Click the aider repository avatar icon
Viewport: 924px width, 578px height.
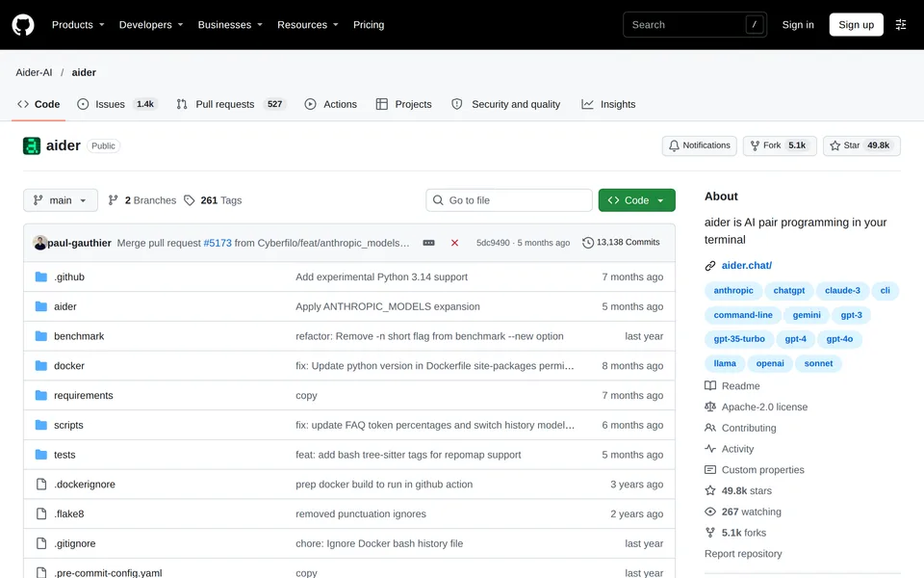click(x=31, y=145)
